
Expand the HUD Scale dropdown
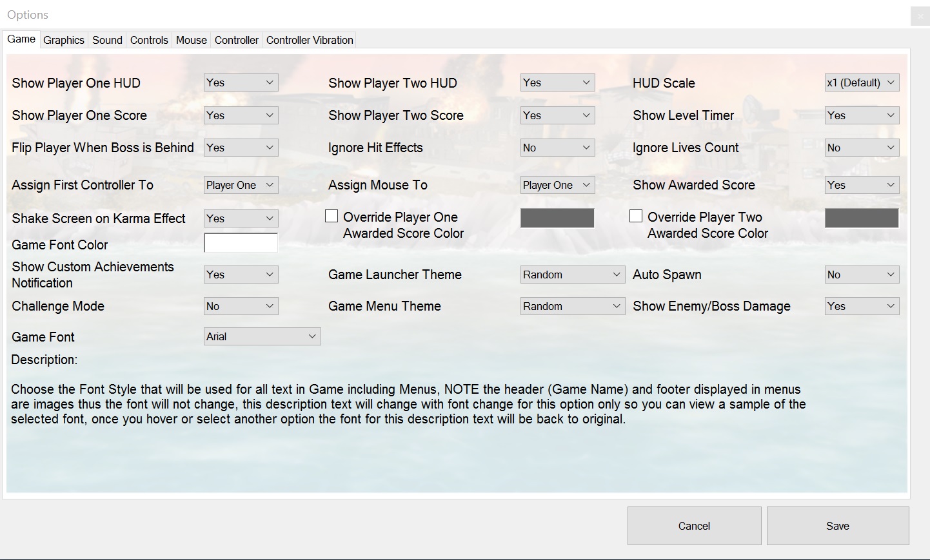tap(862, 82)
